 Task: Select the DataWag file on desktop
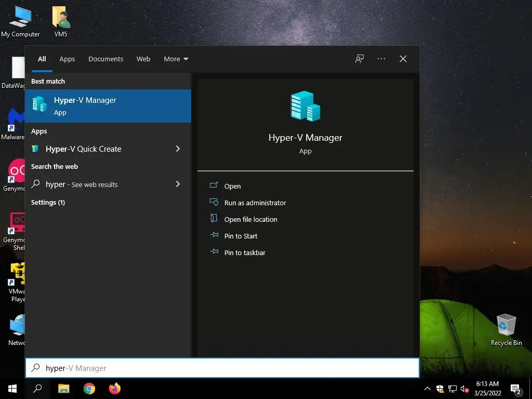[x=13, y=72]
